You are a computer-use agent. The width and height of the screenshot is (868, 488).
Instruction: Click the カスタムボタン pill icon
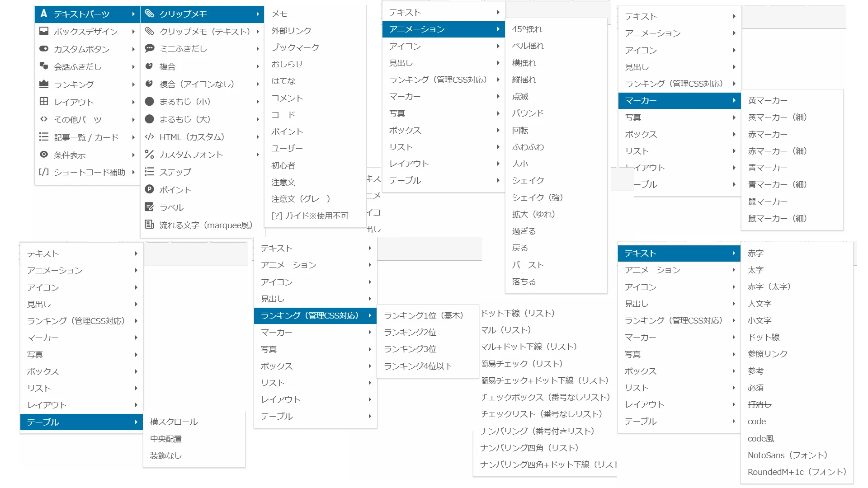44,49
